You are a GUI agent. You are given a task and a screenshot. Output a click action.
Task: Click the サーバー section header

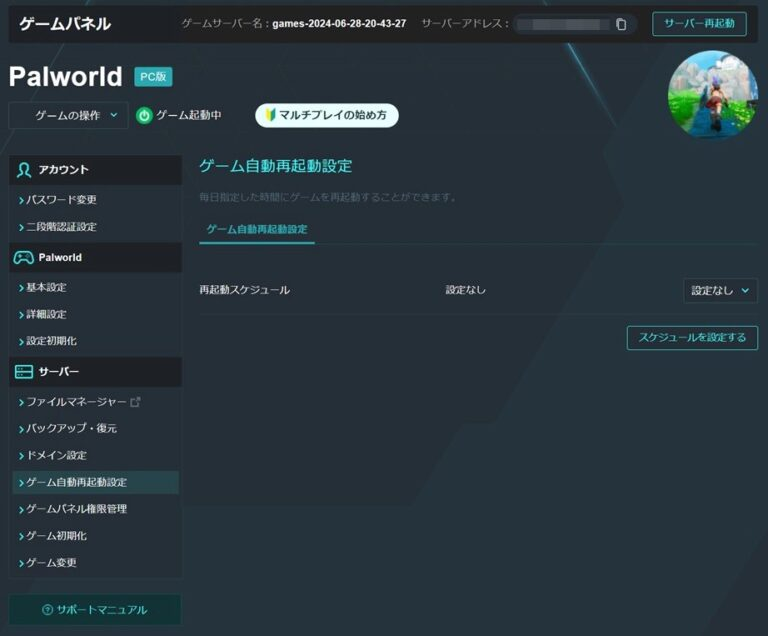coord(96,372)
